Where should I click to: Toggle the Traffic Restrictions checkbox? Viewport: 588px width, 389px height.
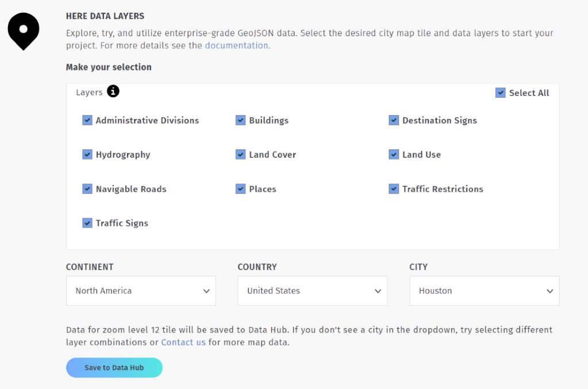(394, 188)
